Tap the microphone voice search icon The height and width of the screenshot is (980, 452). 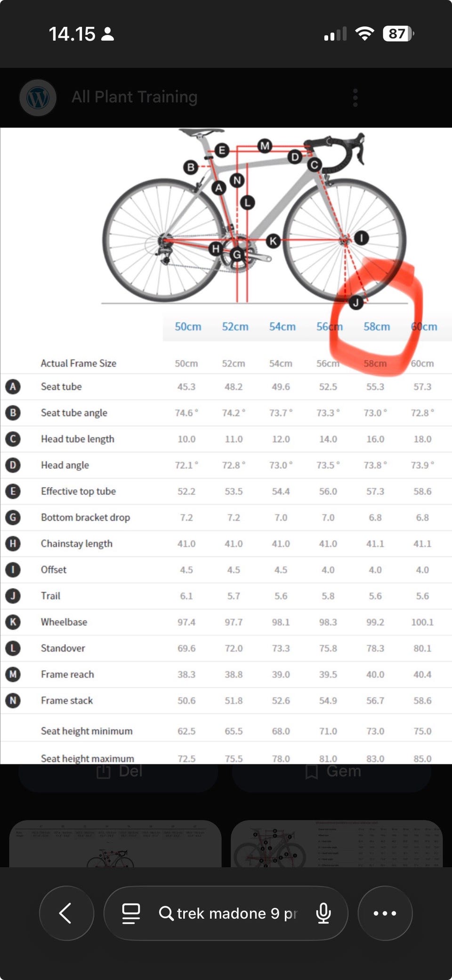click(323, 913)
